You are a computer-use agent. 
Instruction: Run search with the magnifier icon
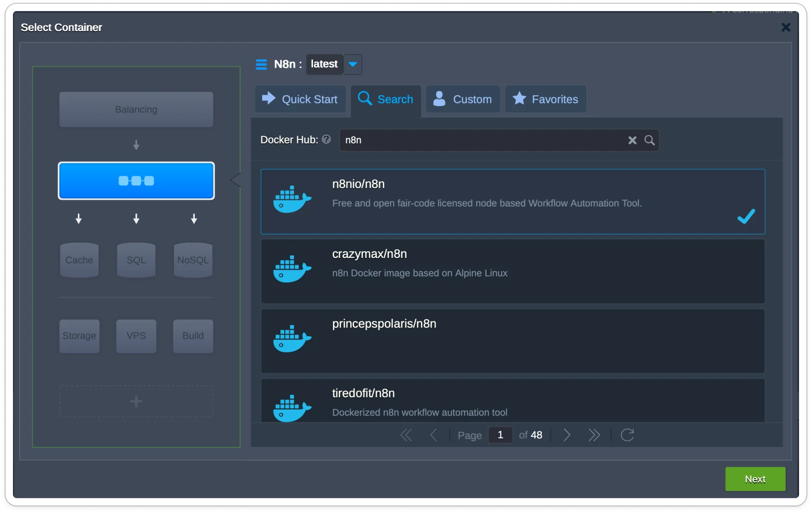pos(650,140)
